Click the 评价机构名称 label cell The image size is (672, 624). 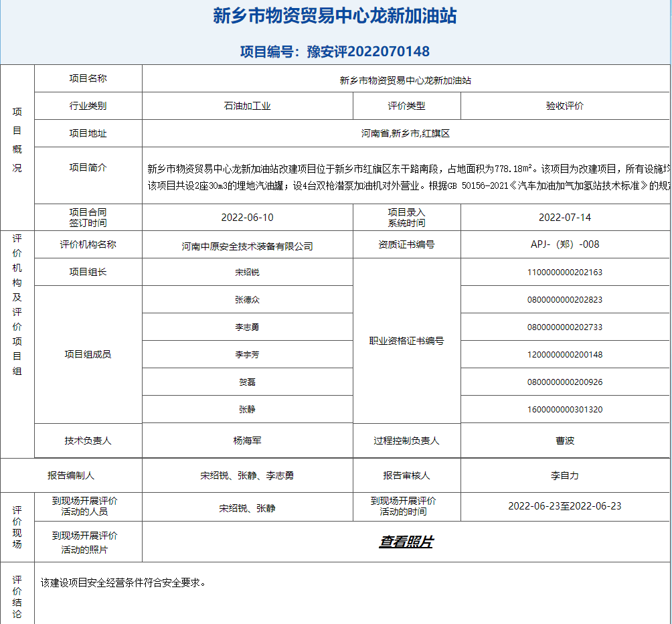click(88, 244)
